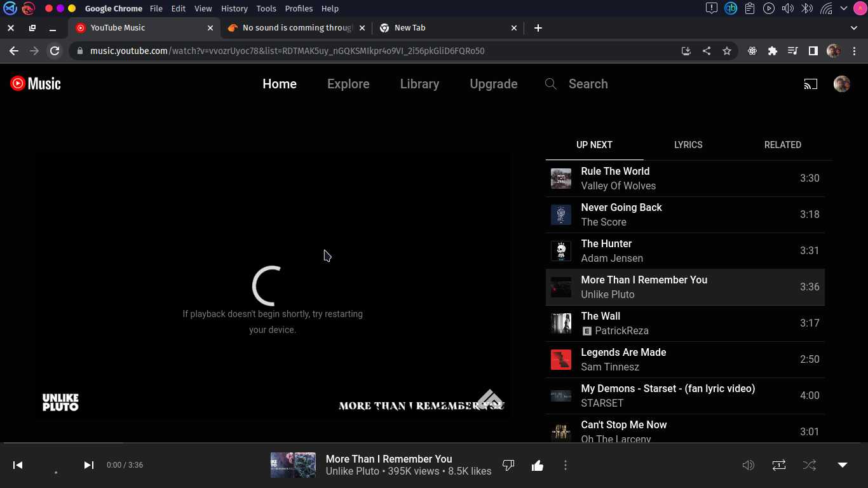Screen dimensions: 868x488
Task: Open the Explore section
Action: [348, 84]
